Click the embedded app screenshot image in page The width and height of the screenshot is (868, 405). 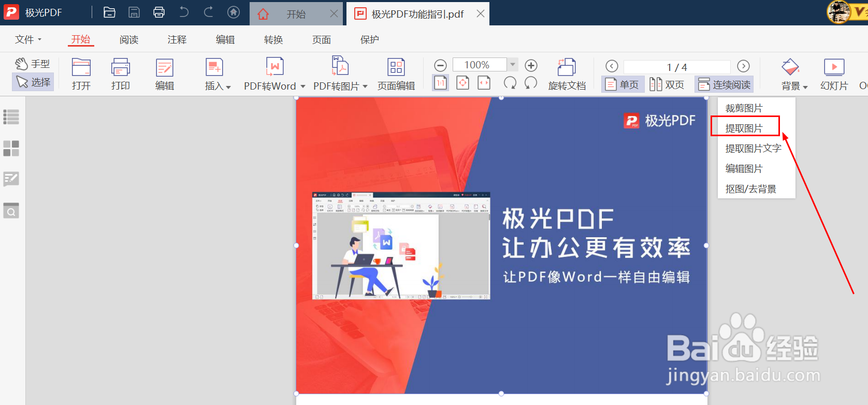pyautogui.click(x=401, y=246)
